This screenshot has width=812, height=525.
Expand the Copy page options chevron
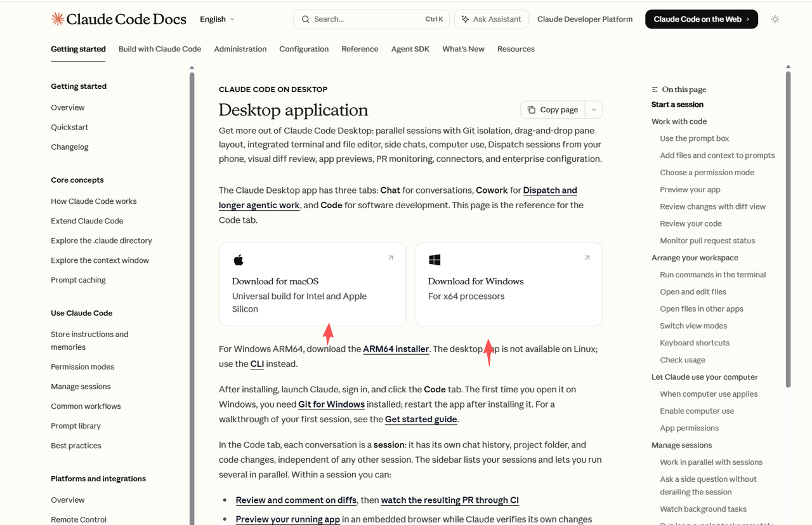594,110
